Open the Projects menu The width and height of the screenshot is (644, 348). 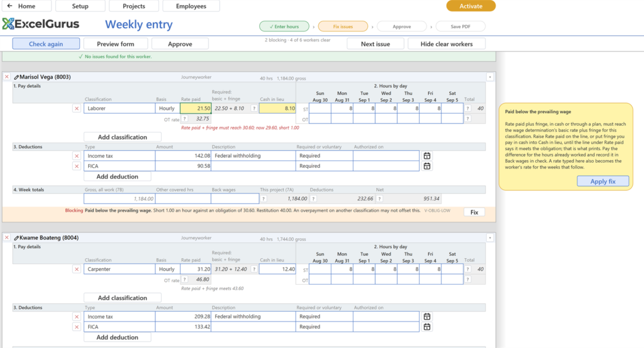tap(134, 6)
